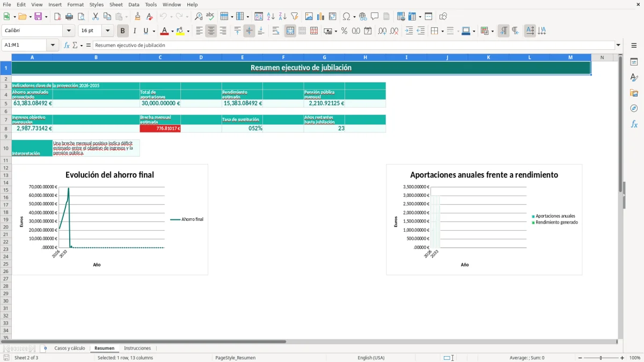This screenshot has height=362, width=644.
Task: Open background color dropdown arrow
Action: point(188,31)
